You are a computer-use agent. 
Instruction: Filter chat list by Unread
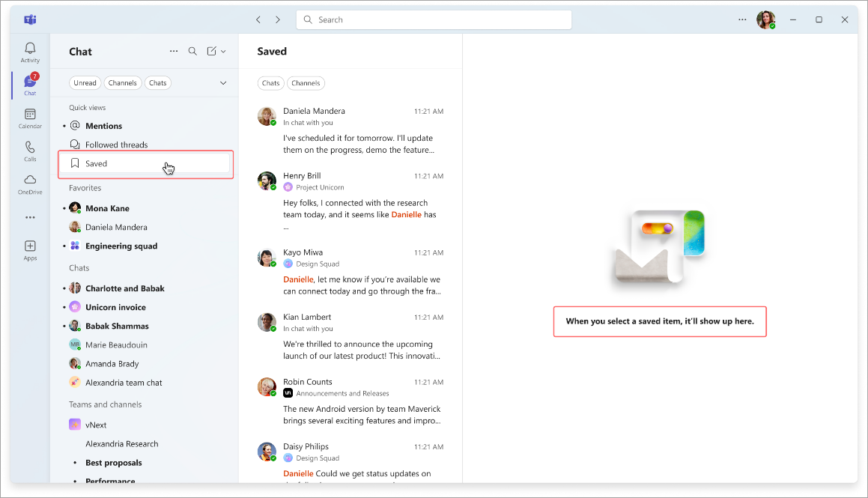click(85, 83)
